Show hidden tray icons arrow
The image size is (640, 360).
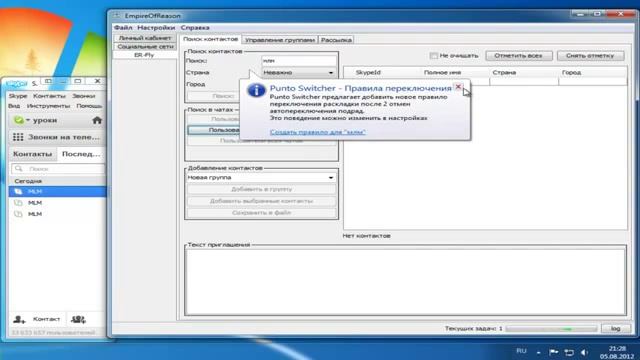point(539,352)
